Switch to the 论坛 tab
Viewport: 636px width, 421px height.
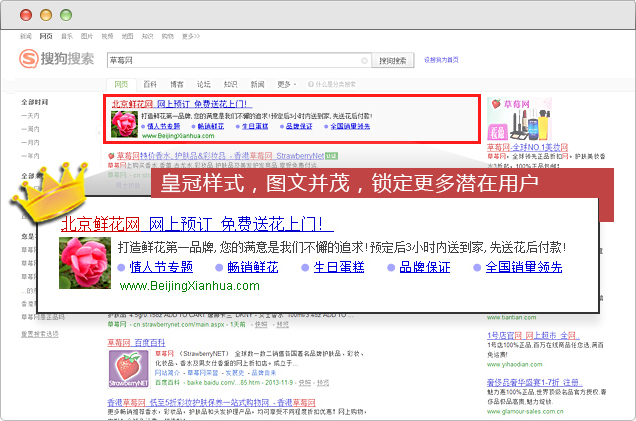pyautogui.click(x=203, y=84)
